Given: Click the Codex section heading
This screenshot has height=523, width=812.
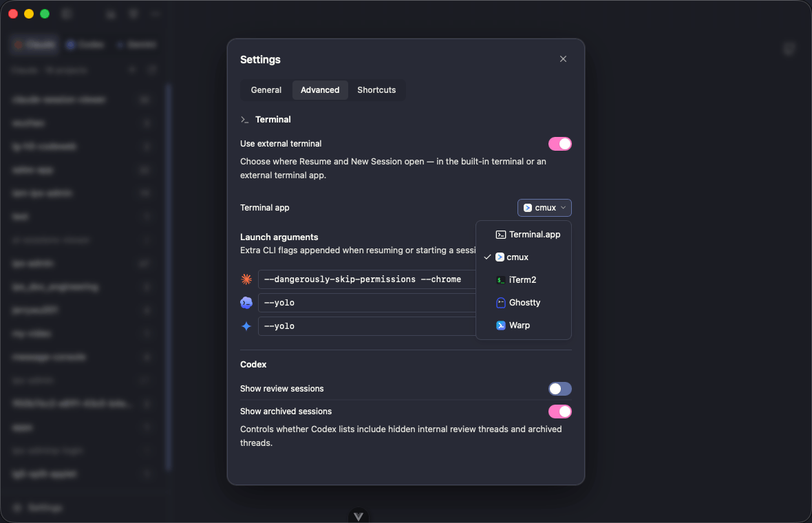Looking at the screenshot, I should [253, 365].
